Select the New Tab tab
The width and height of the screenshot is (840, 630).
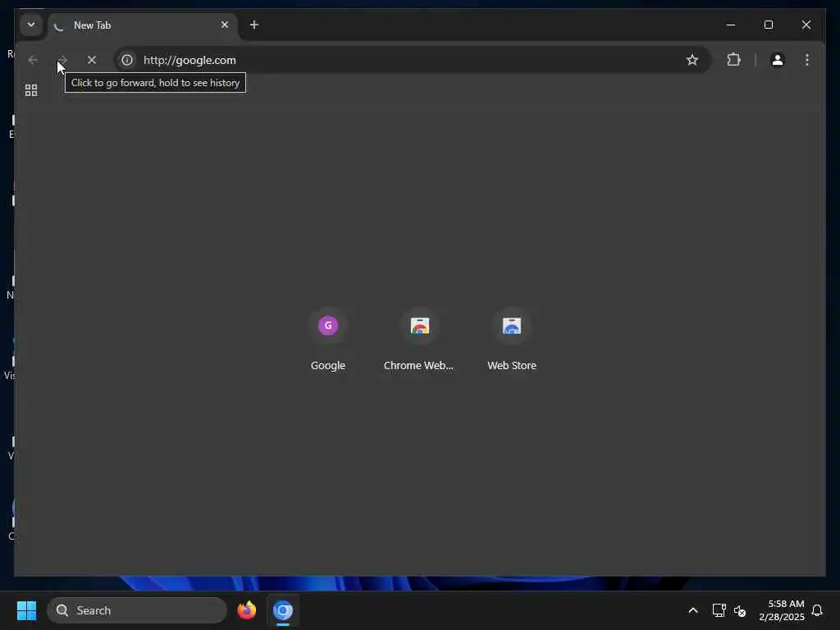(143, 25)
